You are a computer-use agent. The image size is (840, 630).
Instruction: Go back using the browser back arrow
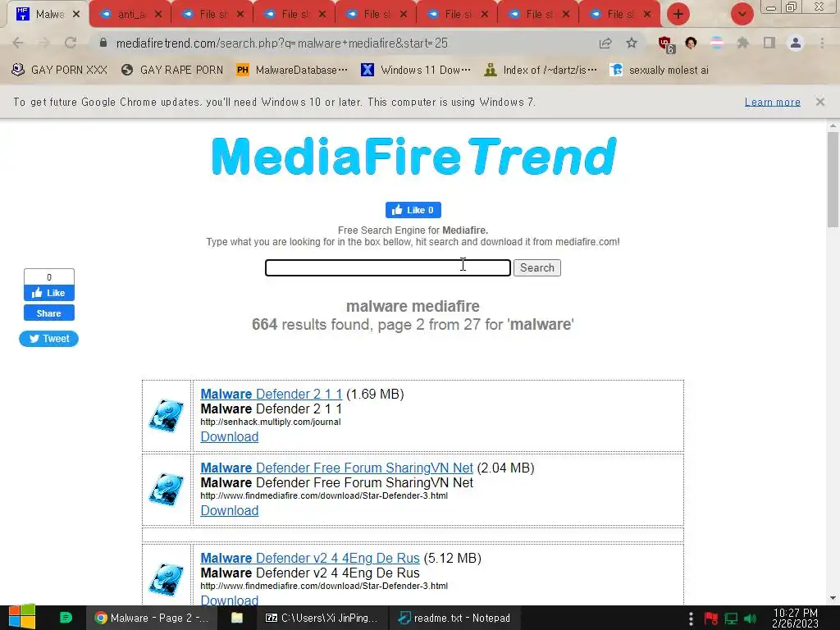tap(18, 43)
